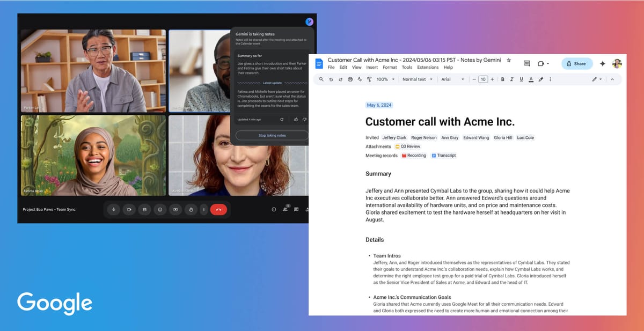Select Parker's video tile

click(93, 71)
